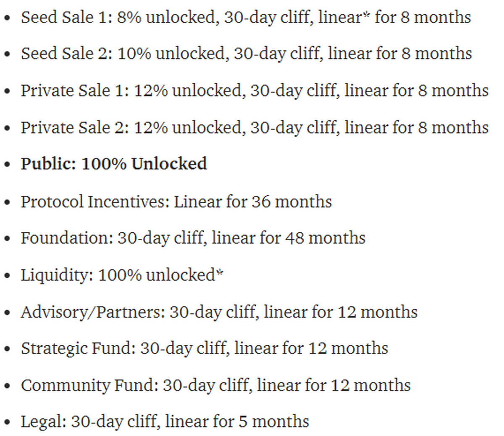Click the bold Public: 100% Unlocked text
This screenshot has width=504, height=436.
click(x=114, y=164)
